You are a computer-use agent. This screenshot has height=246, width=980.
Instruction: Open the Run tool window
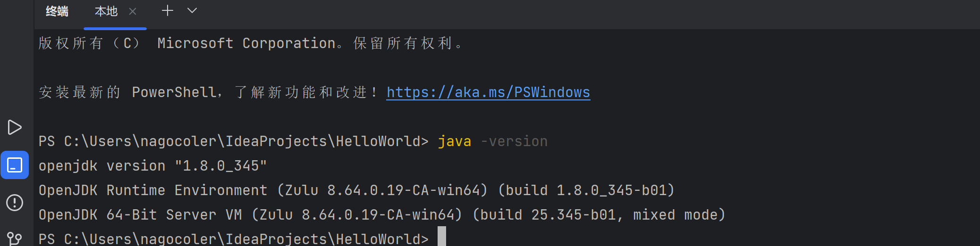point(15,127)
